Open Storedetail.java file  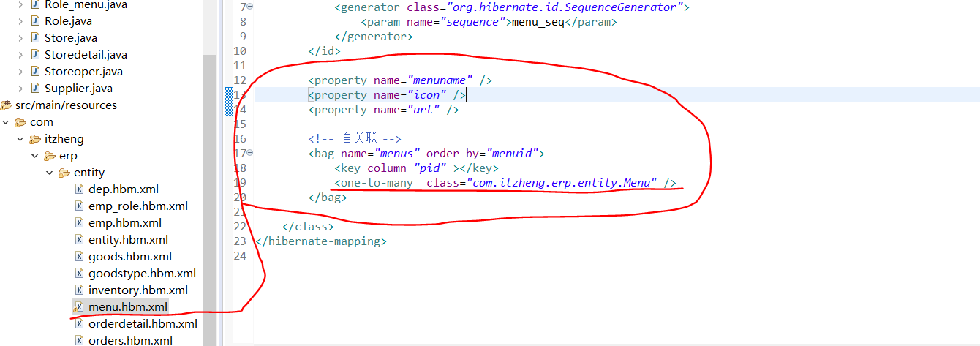coord(86,55)
